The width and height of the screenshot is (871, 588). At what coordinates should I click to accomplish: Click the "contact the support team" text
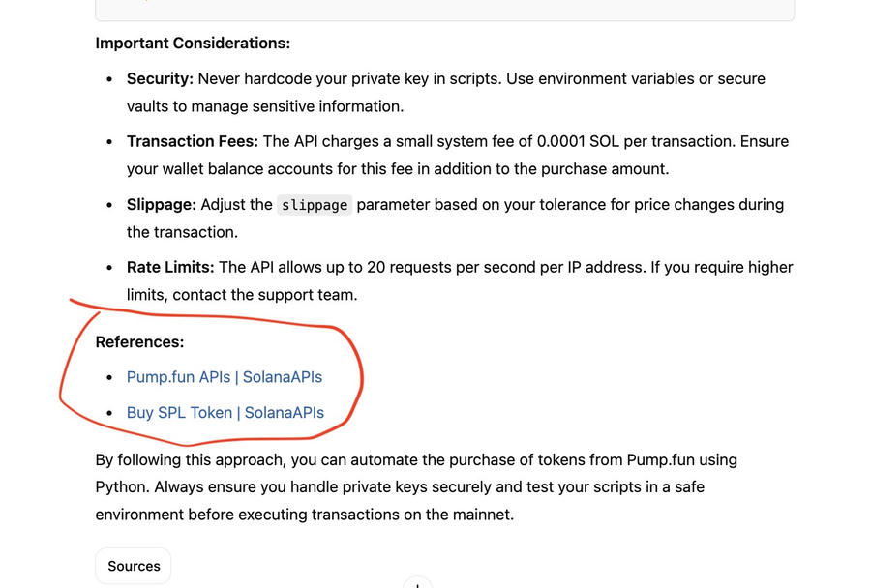264,295
